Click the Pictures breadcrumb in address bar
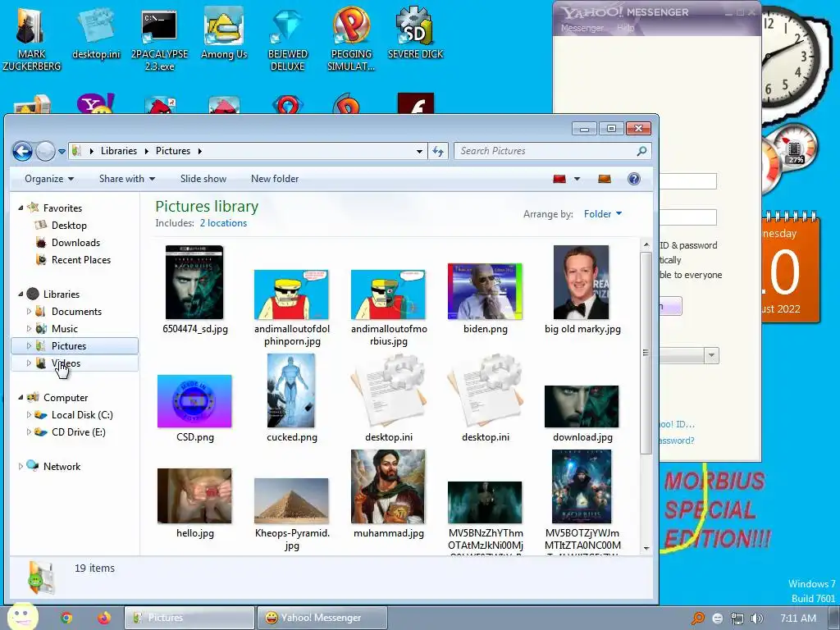 point(173,151)
